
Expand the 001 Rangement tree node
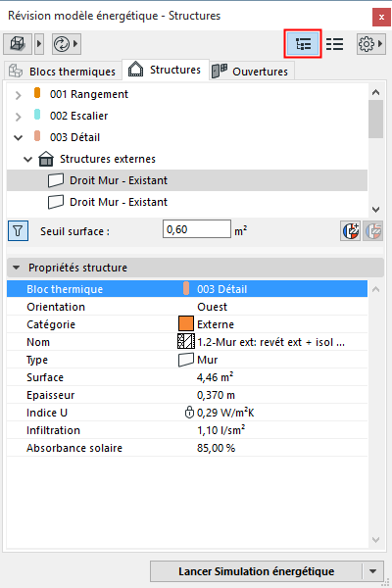(x=18, y=95)
